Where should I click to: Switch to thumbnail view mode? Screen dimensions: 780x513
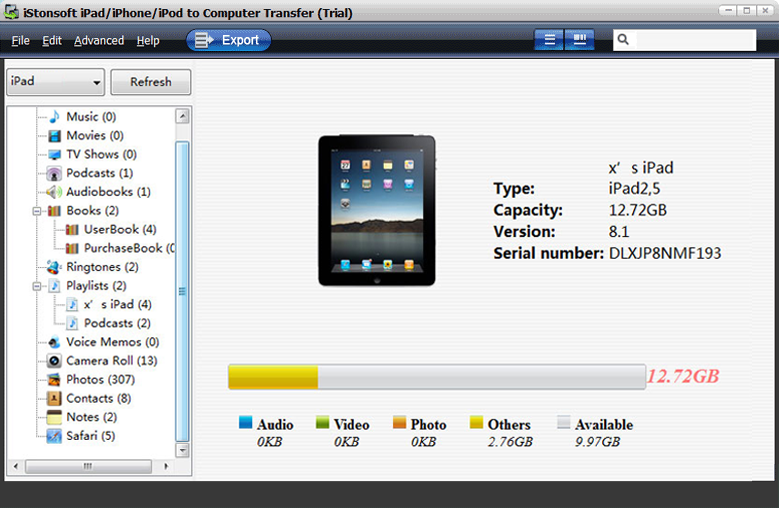(580, 40)
